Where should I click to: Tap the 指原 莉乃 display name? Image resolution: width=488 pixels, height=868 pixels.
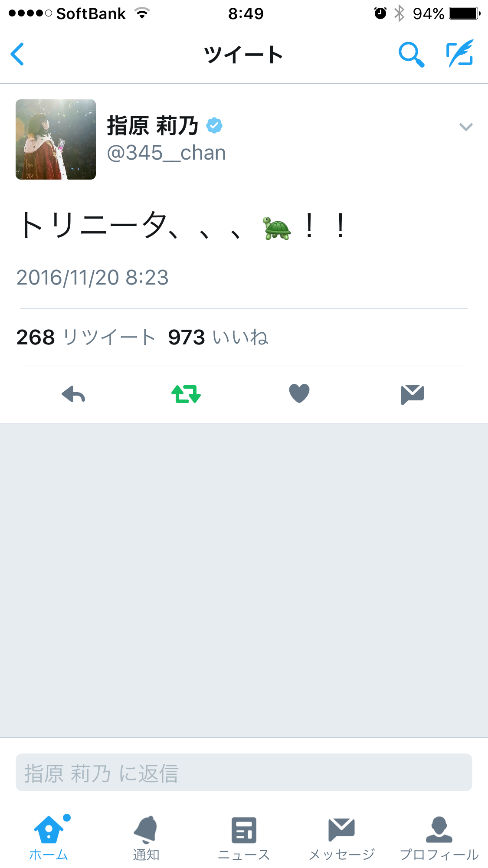[x=153, y=126]
